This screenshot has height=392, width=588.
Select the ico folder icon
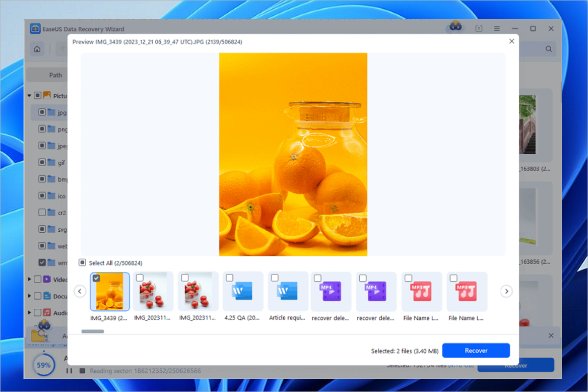tap(51, 196)
